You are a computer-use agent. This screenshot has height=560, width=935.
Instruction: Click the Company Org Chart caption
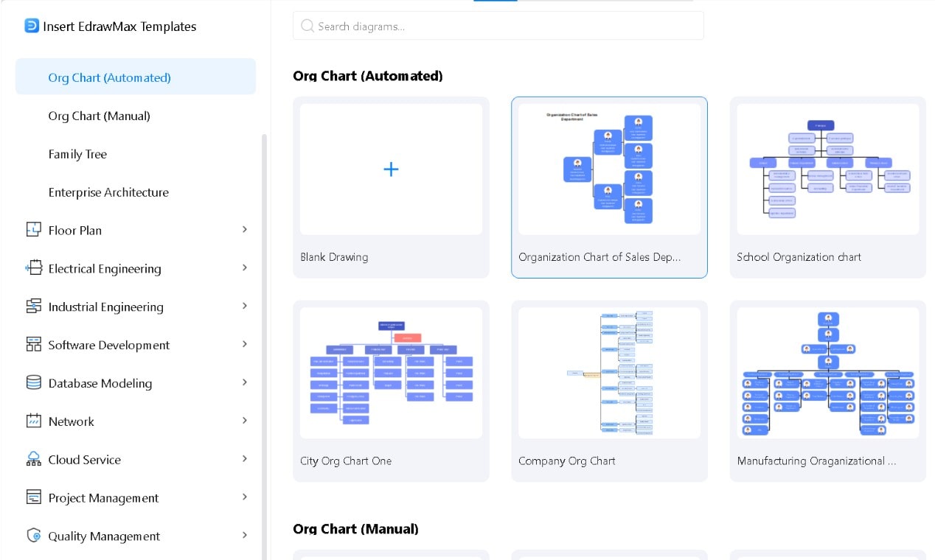click(x=566, y=461)
